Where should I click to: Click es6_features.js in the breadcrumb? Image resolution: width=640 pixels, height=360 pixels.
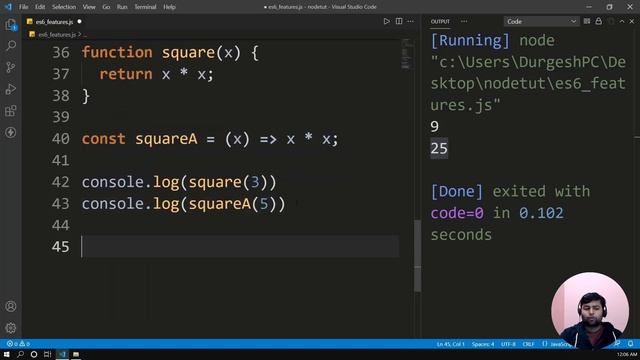click(x=57, y=35)
